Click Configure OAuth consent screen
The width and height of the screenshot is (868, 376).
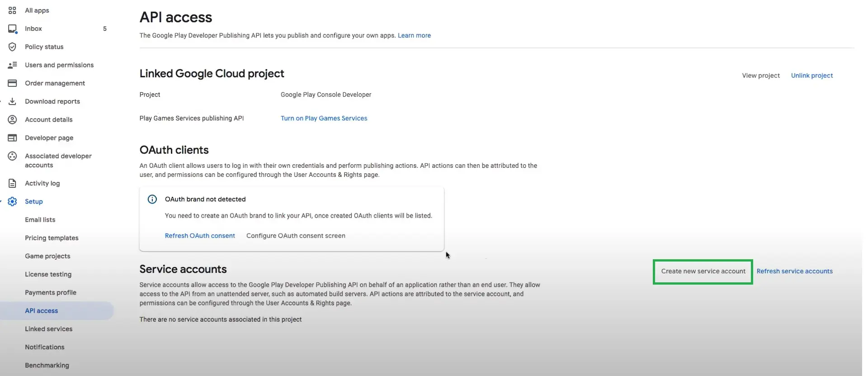tap(296, 236)
